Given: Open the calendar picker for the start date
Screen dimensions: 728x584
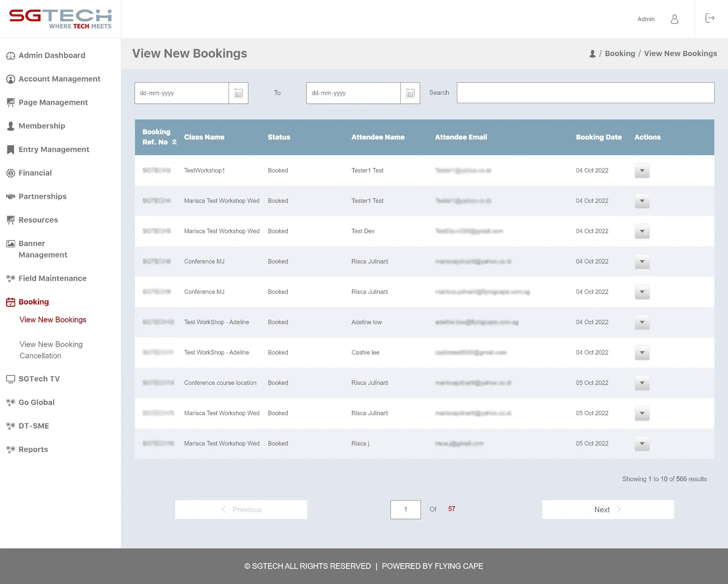Looking at the screenshot, I should click(x=238, y=93).
